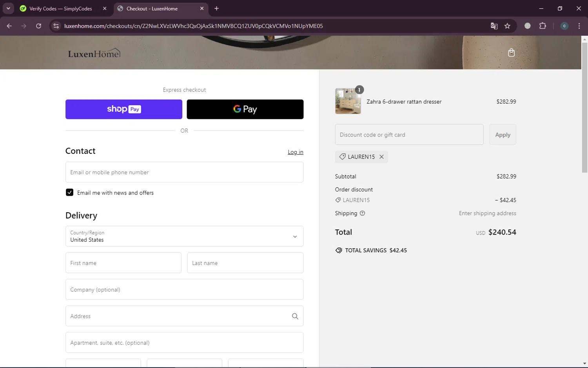Click the page vertical scrollbar thumb
588x368 pixels.
(x=584, y=107)
